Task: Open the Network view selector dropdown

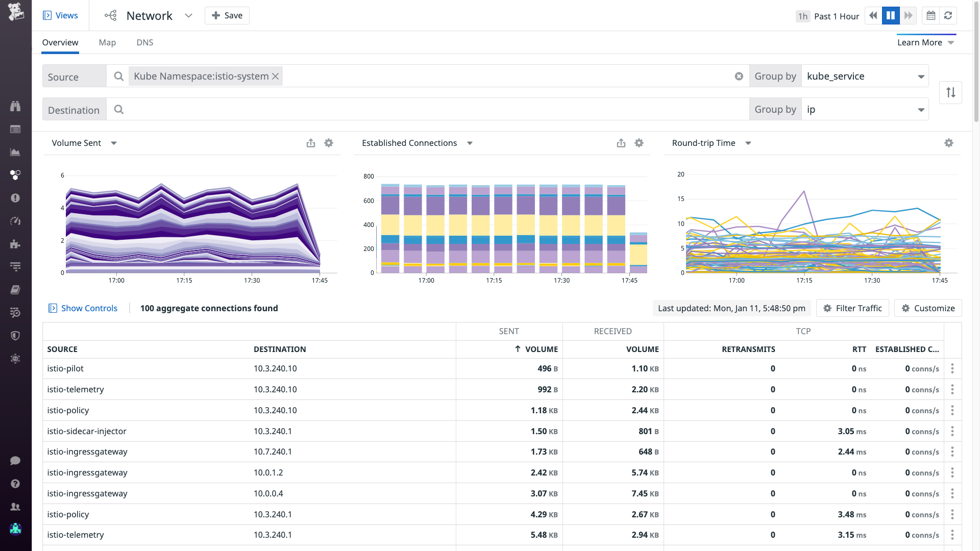Action: (x=188, y=15)
